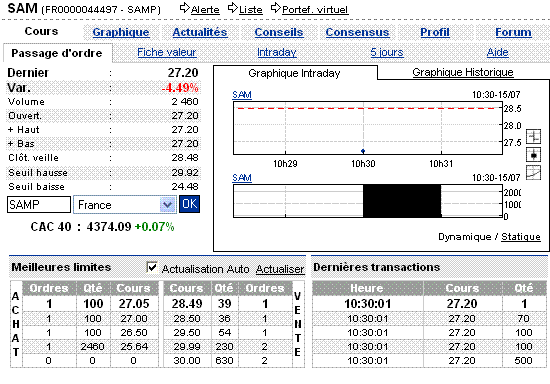Select the Cours tab

click(41, 31)
